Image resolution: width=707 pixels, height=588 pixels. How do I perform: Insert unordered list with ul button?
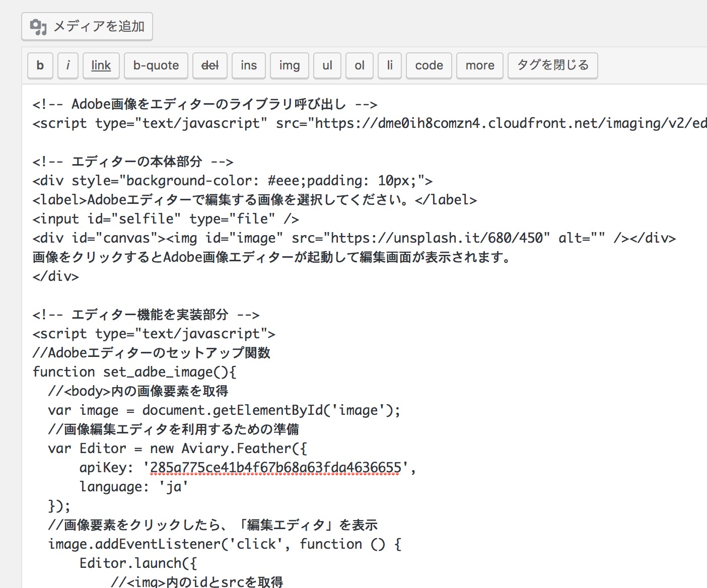(x=327, y=65)
